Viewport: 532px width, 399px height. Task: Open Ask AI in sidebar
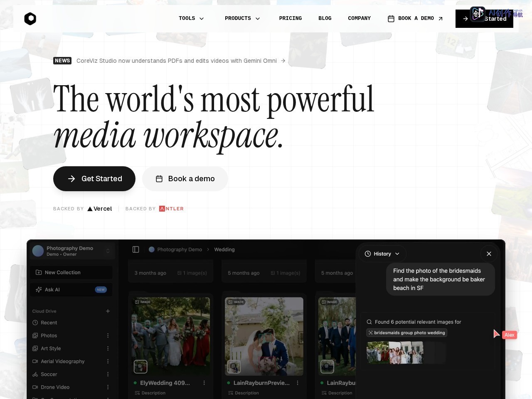(71, 290)
